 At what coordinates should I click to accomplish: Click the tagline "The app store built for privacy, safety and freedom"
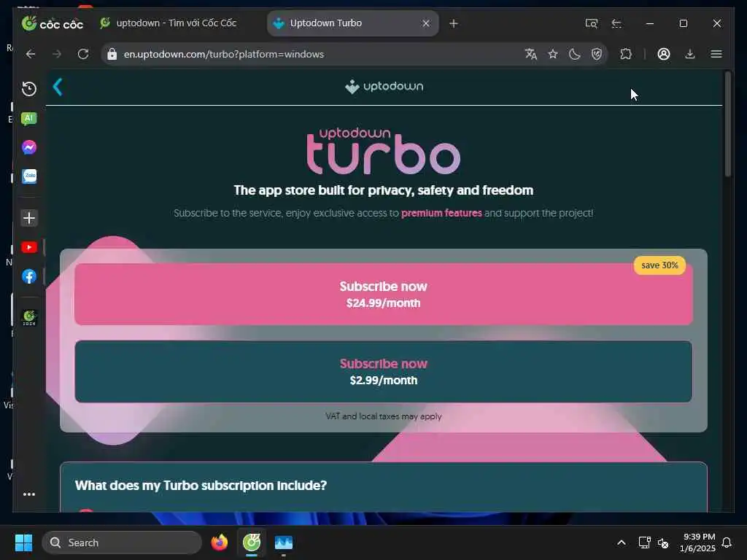384,190
